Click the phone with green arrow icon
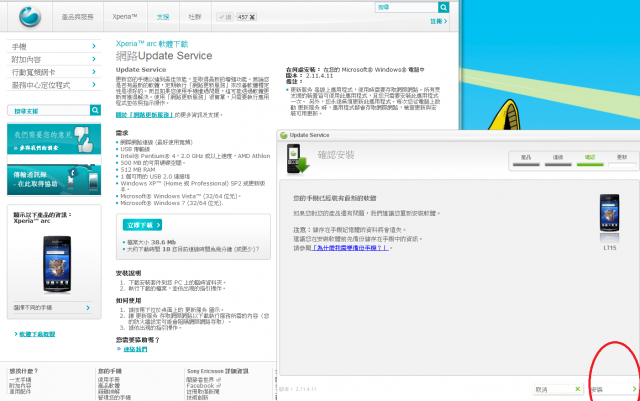 tap(298, 159)
